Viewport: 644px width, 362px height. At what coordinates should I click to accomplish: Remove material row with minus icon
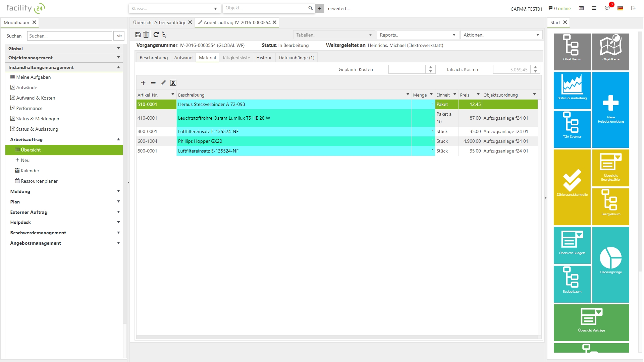pos(153,83)
